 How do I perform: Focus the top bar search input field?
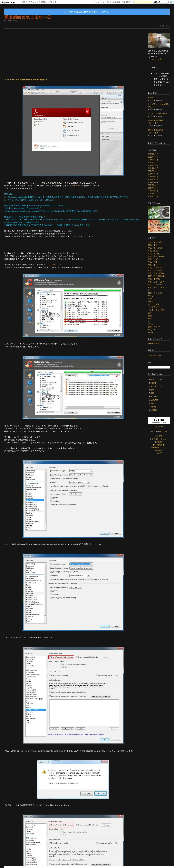(143, 2)
